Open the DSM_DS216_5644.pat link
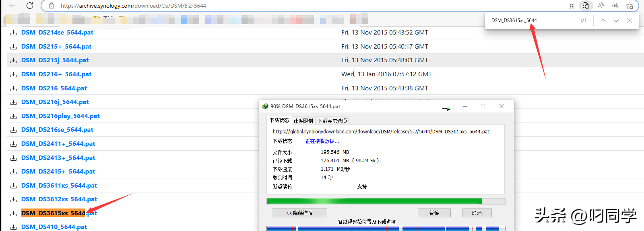The height and width of the screenshot is (231, 644). coord(54,88)
